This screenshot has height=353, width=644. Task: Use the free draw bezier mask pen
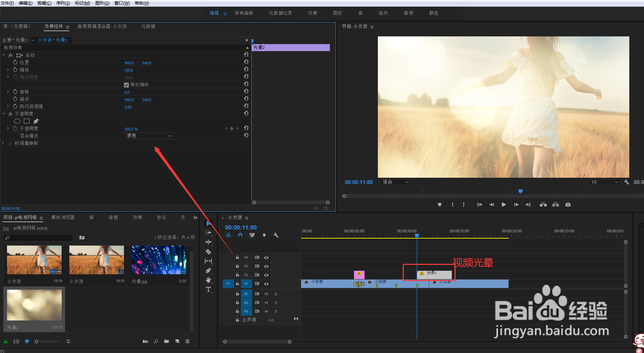[36, 121]
